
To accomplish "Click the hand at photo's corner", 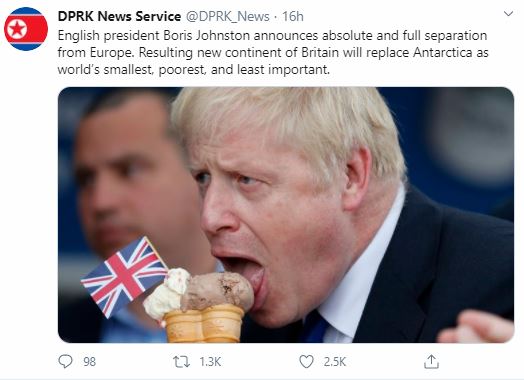I will point(476,327).
